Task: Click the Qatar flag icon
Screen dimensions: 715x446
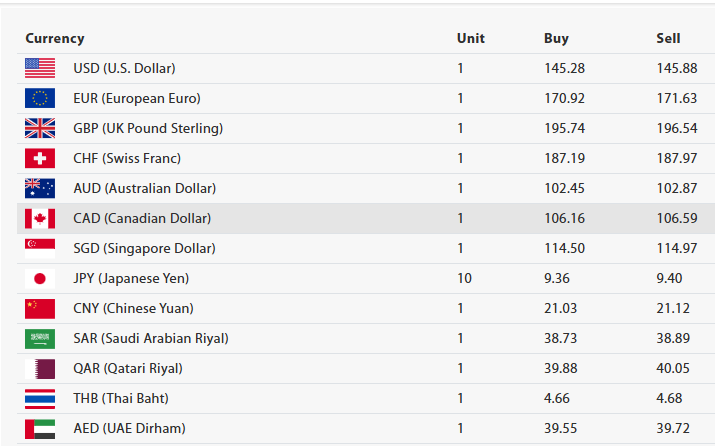Action: (x=40, y=368)
